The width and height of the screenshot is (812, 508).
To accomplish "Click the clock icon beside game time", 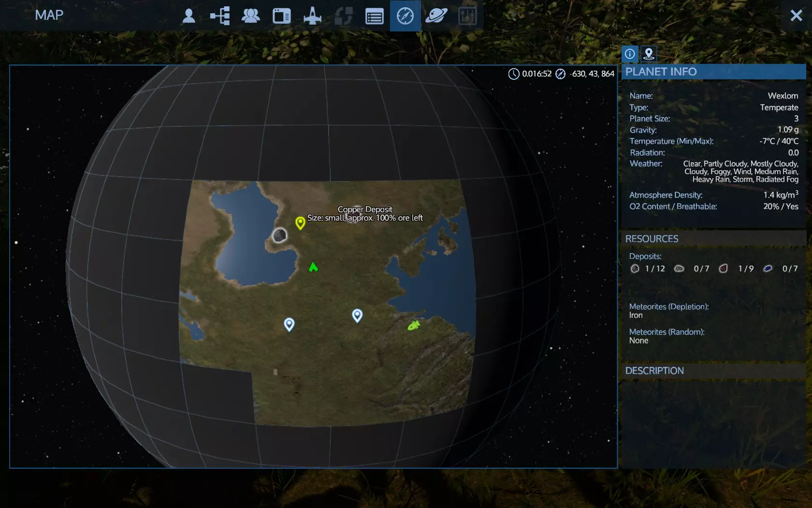I will point(513,74).
